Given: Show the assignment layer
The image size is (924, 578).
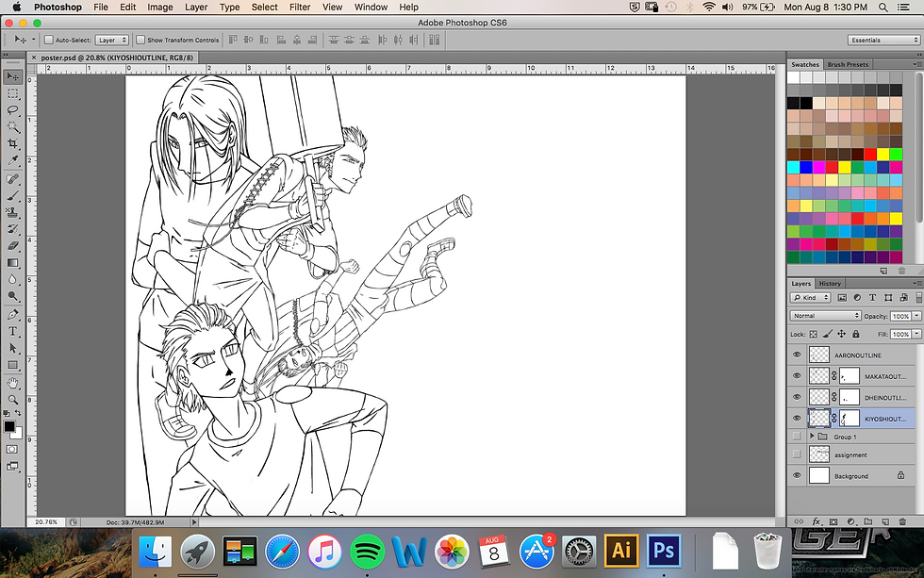Looking at the screenshot, I should tap(797, 454).
